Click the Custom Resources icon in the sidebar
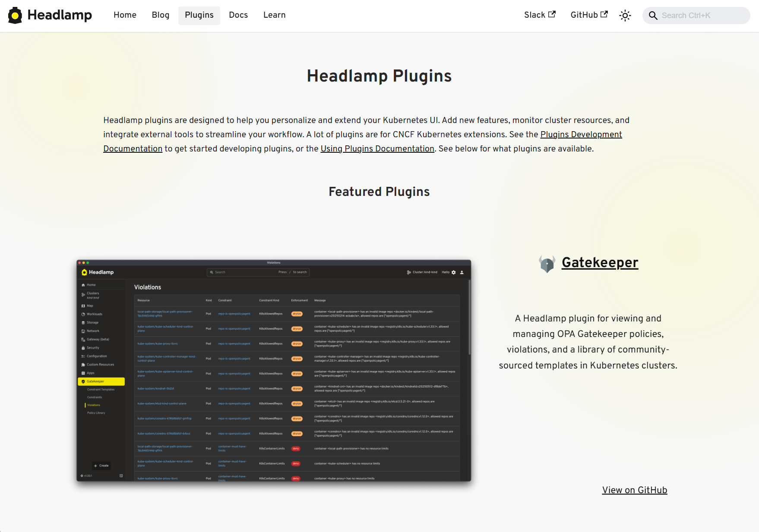 84,364
